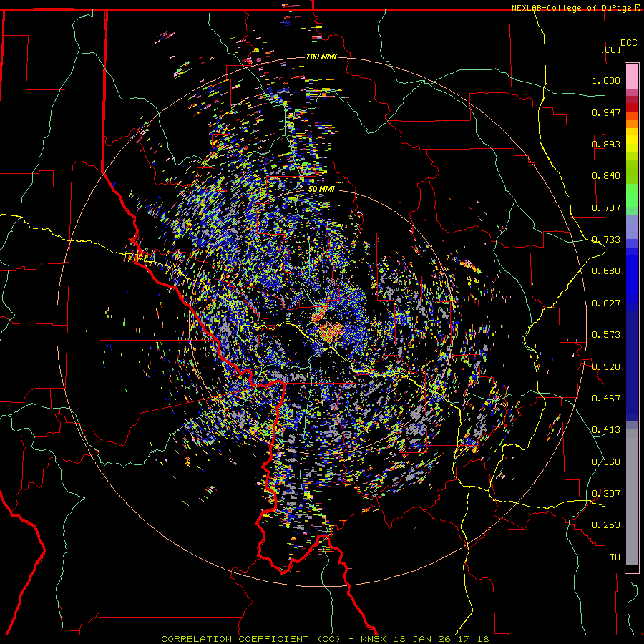Image resolution: width=644 pixels, height=644 pixels.
Task: Click the DCC product label
Action: (628, 43)
